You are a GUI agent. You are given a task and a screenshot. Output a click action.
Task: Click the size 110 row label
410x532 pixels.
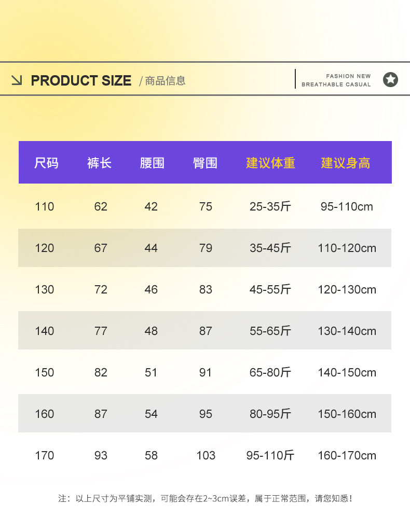coord(45,207)
